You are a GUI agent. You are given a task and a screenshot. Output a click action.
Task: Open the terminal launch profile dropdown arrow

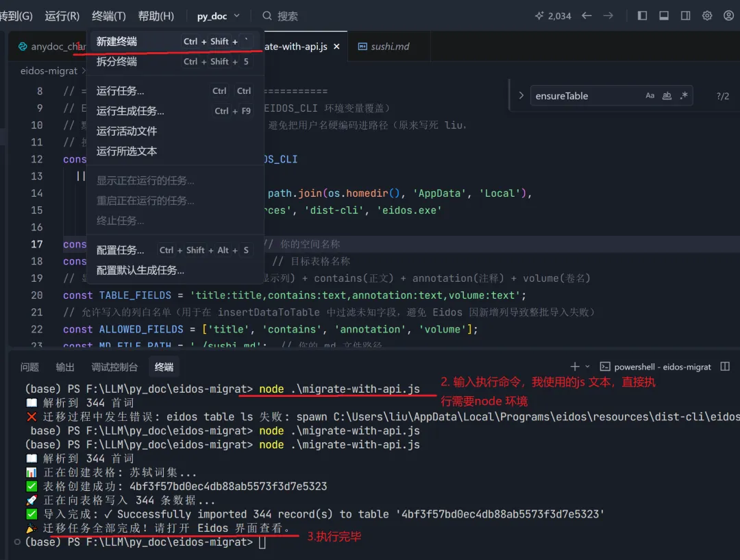(x=588, y=367)
